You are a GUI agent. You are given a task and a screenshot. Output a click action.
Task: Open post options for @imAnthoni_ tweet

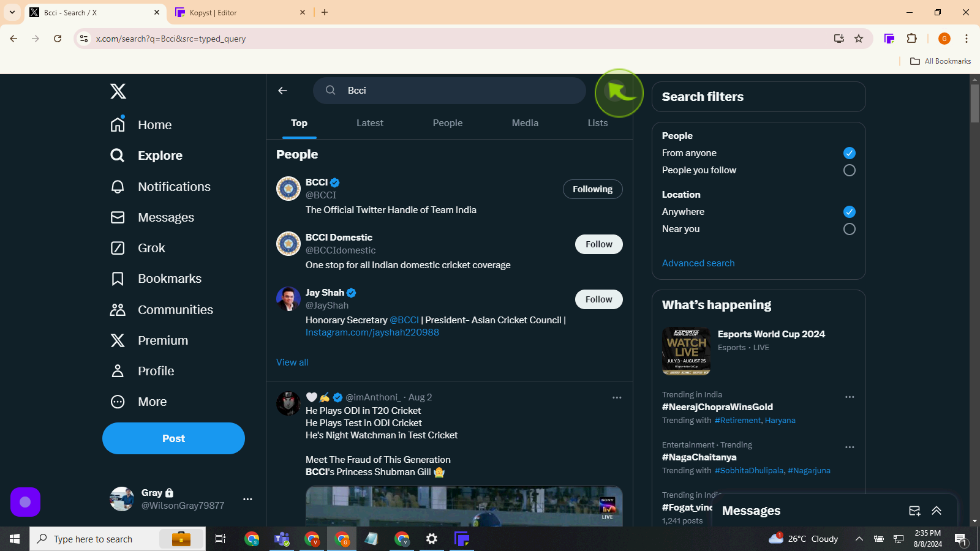[x=617, y=397]
